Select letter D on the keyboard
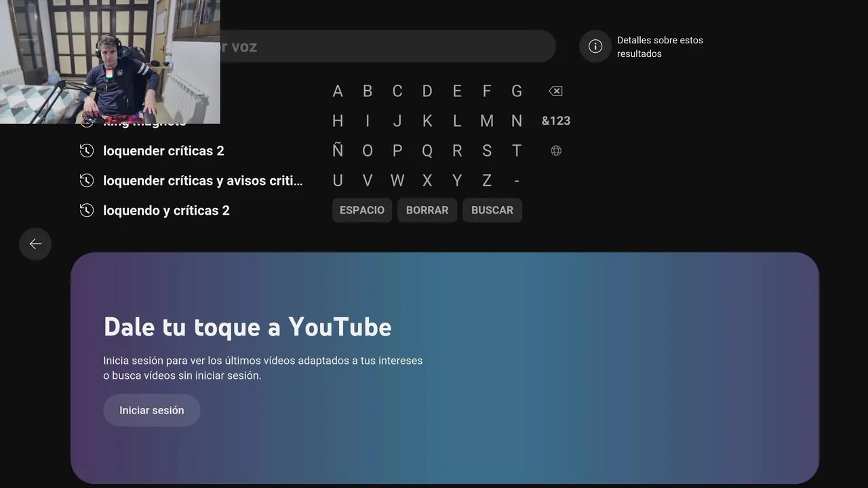868x488 pixels. pos(427,91)
